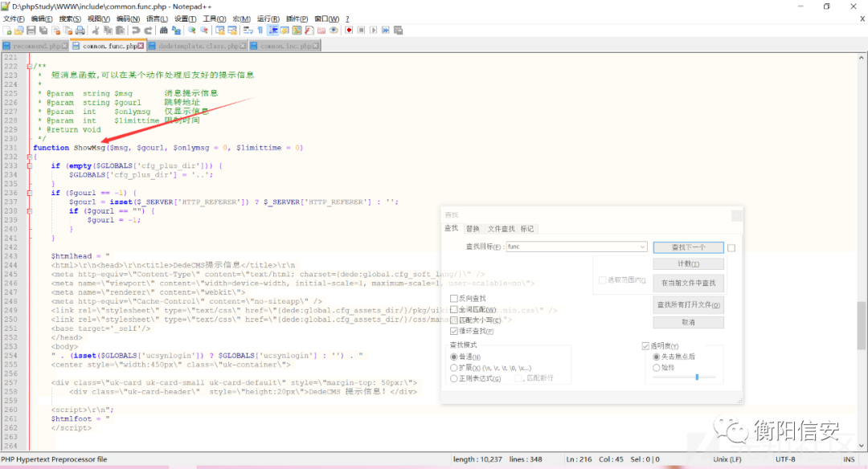Toggle show all characters pilcrow icon
The image size is (868, 469).
260,31
